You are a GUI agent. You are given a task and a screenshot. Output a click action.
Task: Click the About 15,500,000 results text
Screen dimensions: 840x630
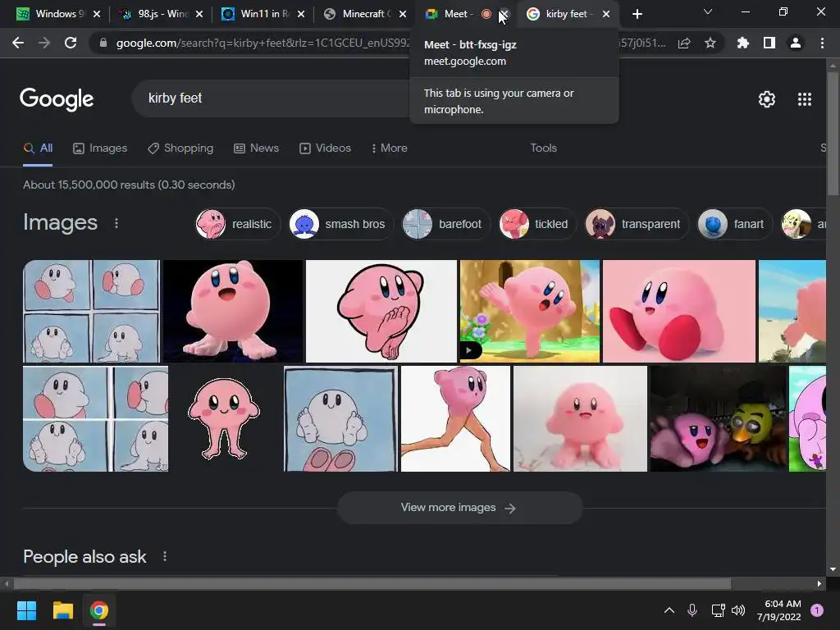tap(129, 185)
